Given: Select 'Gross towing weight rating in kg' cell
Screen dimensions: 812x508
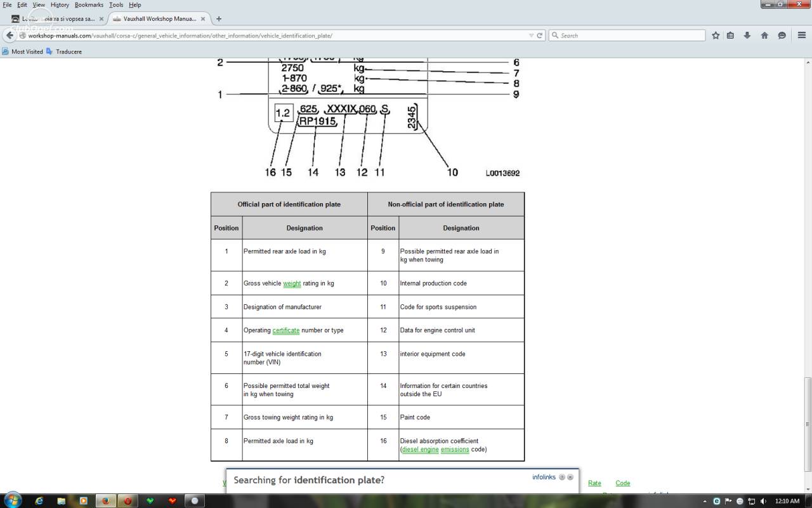Looking at the screenshot, I should (288, 417).
